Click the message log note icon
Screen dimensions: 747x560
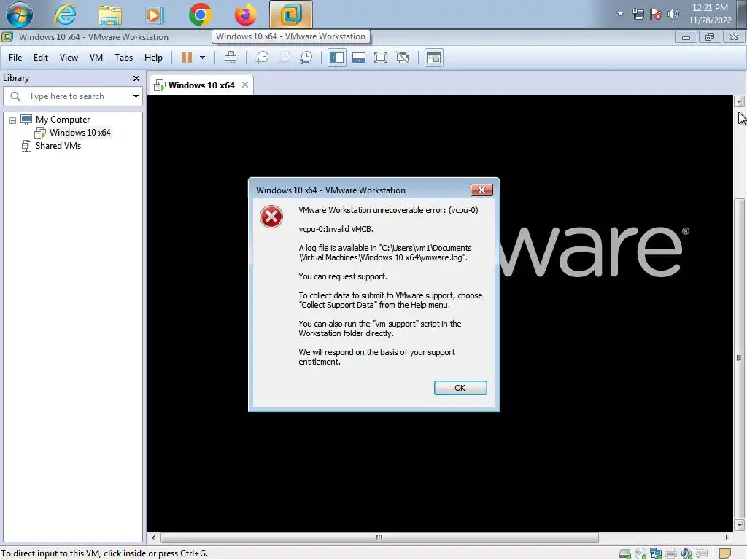click(724, 553)
